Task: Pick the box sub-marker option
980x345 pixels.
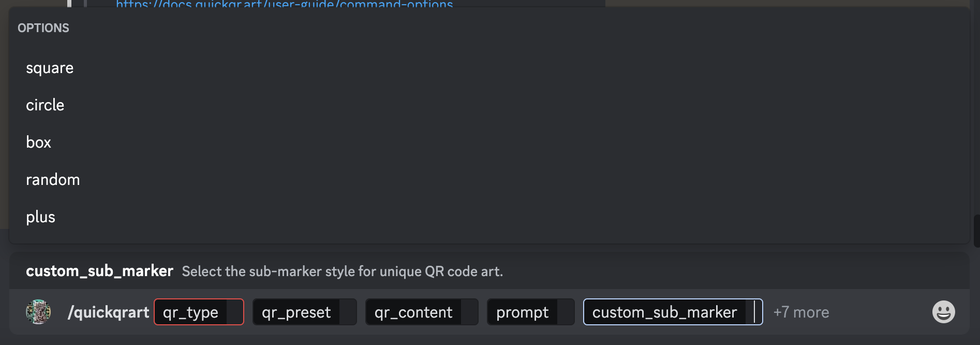Action: point(39,142)
